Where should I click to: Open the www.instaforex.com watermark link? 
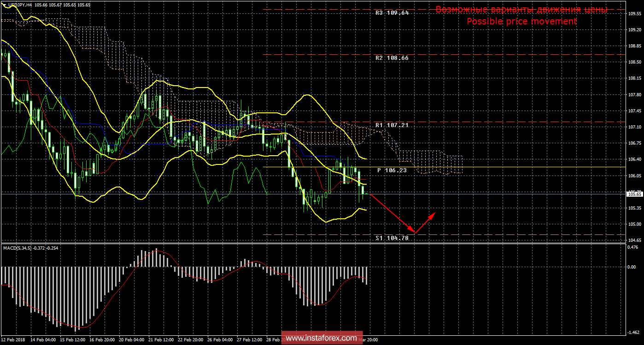(321, 339)
